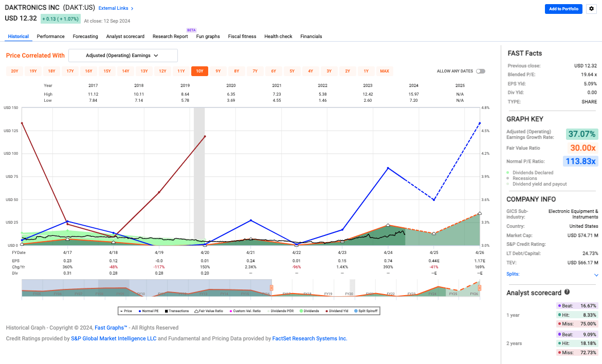The image size is (602, 364).
Task: Select the 4Y time range button
Action: click(311, 71)
